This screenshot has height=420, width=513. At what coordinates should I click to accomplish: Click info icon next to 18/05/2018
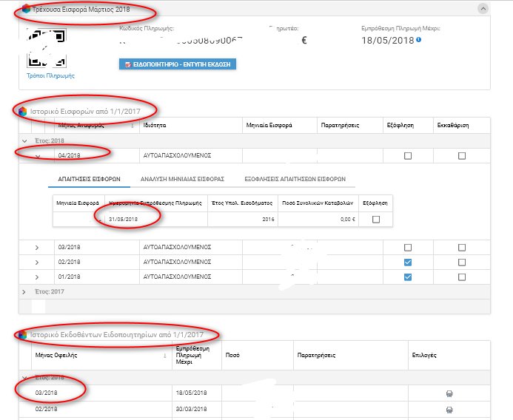[419, 40]
